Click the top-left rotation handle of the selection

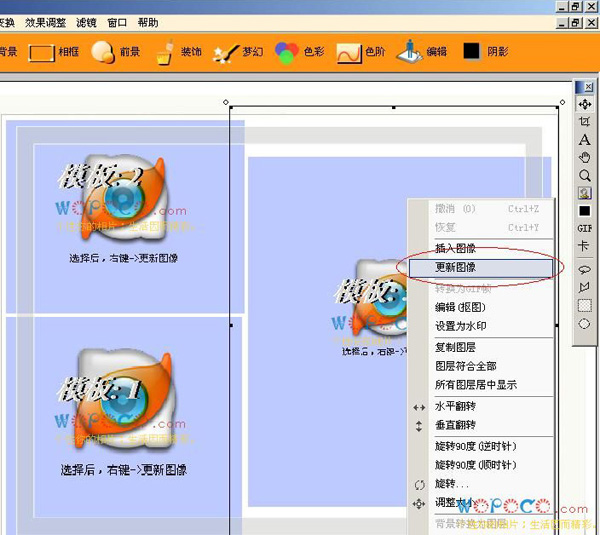tap(226, 102)
